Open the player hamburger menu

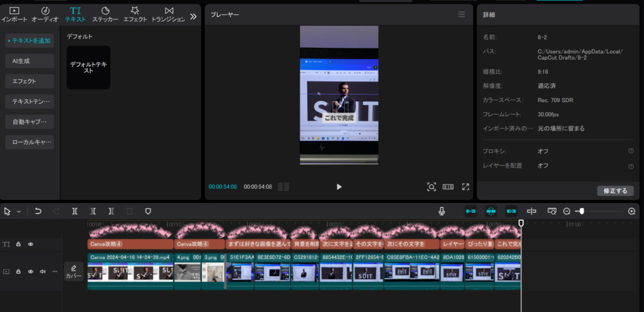(x=462, y=14)
